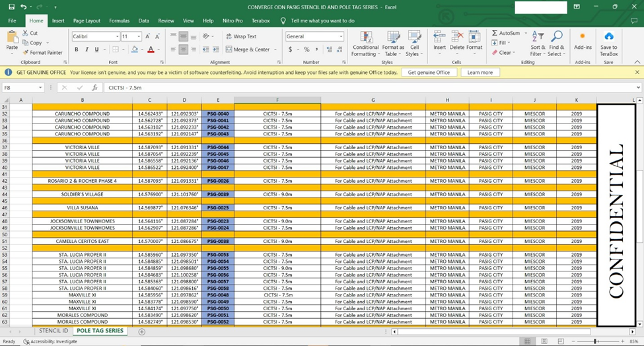Image resolution: width=644 pixels, height=346 pixels.
Task: Toggle Bold formatting
Action: [77, 50]
